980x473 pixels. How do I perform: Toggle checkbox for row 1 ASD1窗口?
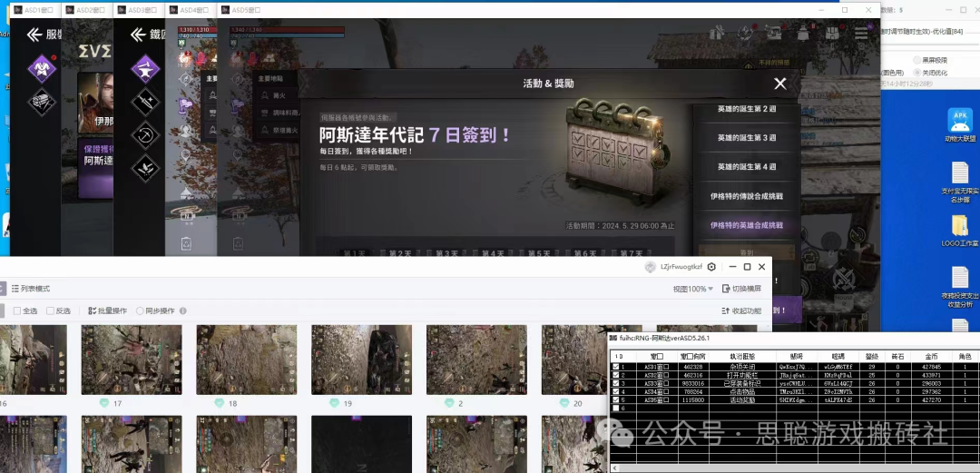click(616, 367)
